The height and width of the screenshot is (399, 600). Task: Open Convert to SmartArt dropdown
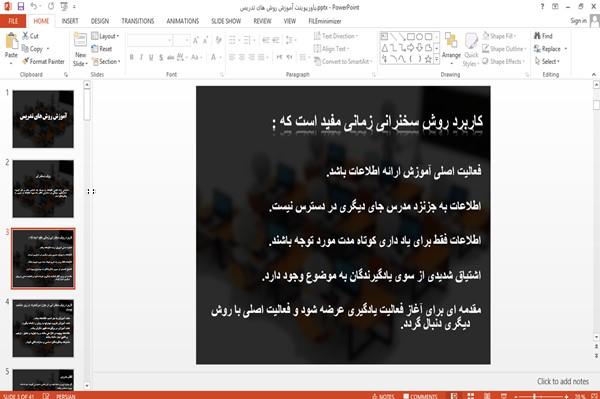tap(343, 61)
